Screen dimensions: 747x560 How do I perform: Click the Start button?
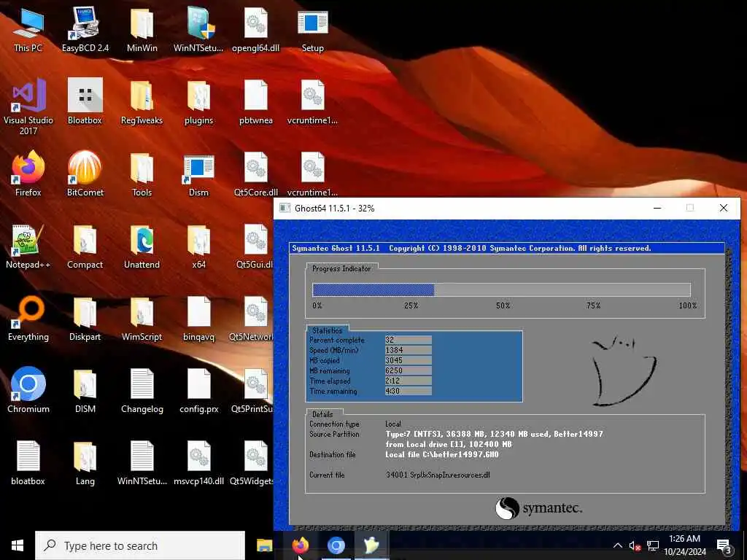tap(18, 545)
